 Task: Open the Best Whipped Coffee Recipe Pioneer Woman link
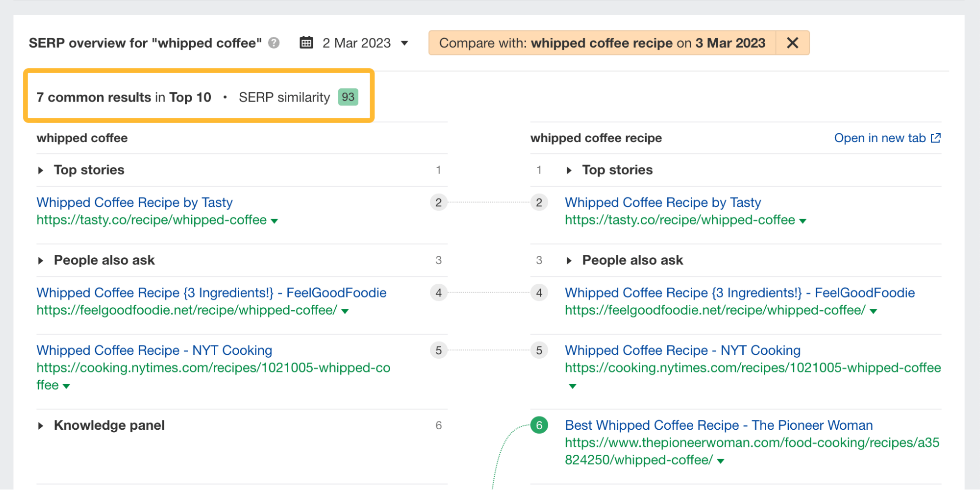click(718, 425)
